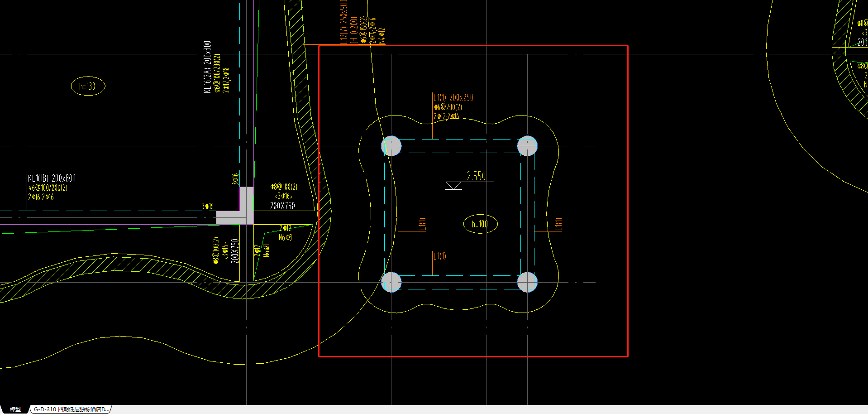The image size is (868, 414).
Task: Click the horizontal 2Φ12 rebar text
Action: tap(285, 228)
